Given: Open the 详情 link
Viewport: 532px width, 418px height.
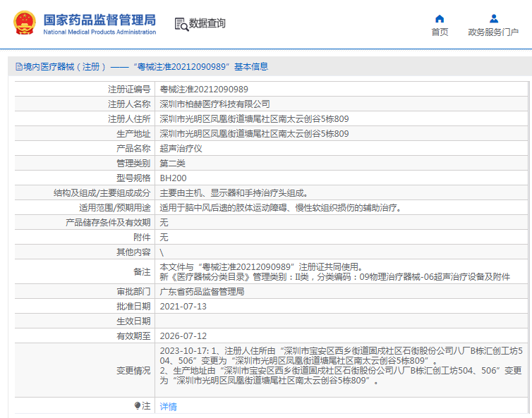Looking at the screenshot, I should (169, 406).
